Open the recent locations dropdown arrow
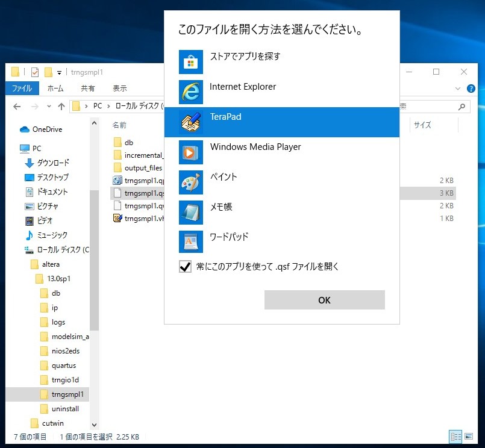The height and width of the screenshot is (448, 485). [49, 107]
